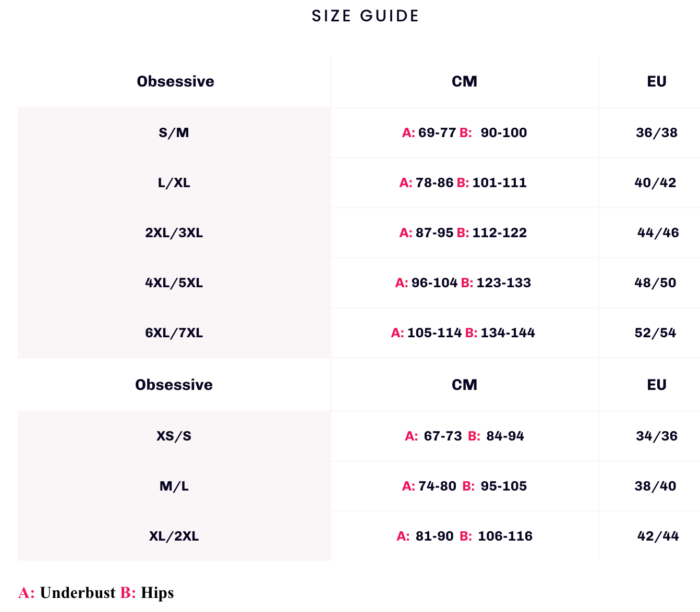Select the 48/50 EU size
Viewport: 700px width, 612px height.
655,283
